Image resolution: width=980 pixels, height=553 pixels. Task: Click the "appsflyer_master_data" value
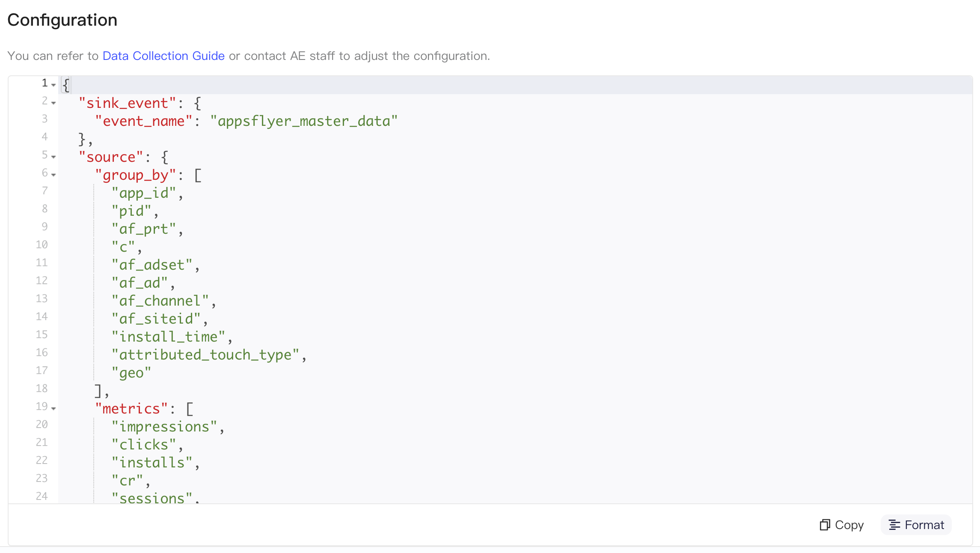304,121
